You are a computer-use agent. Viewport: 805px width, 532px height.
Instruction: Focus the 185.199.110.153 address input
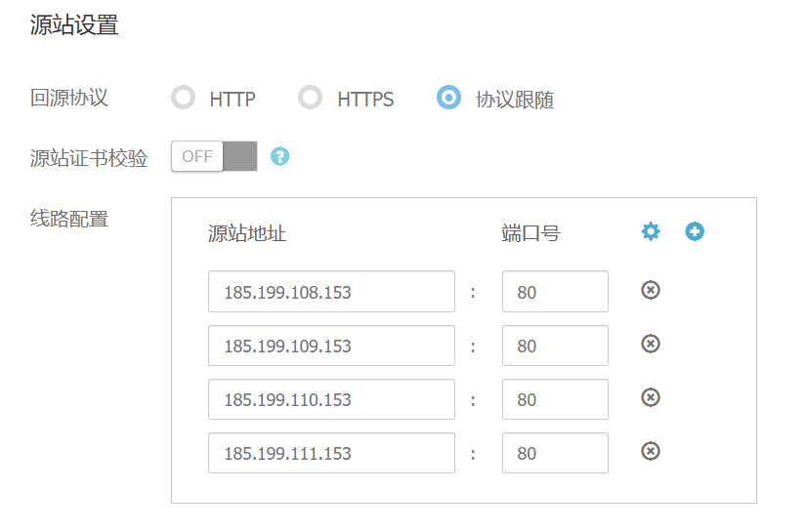tap(331, 399)
